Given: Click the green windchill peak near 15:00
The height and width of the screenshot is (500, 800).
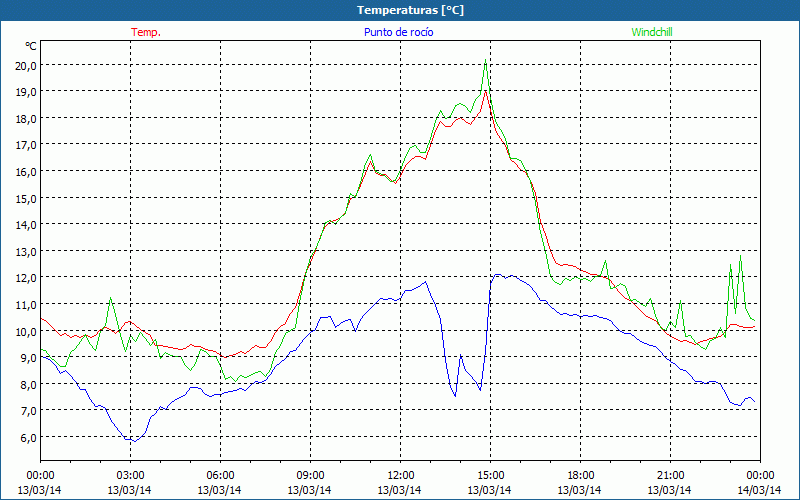Looking at the screenshot, I should pos(485,60).
